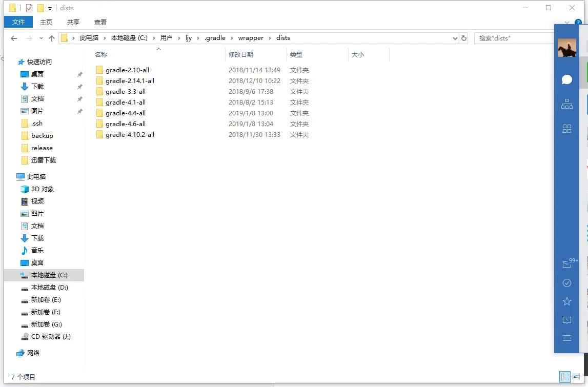Select the gradle-2.14.1-all folder
This screenshot has width=588, height=387.
(130, 81)
